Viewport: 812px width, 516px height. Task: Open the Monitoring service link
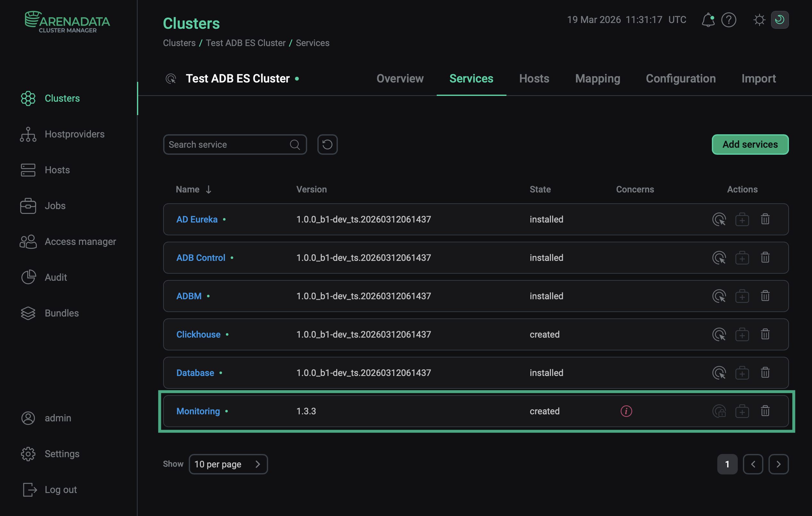[x=198, y=411]
